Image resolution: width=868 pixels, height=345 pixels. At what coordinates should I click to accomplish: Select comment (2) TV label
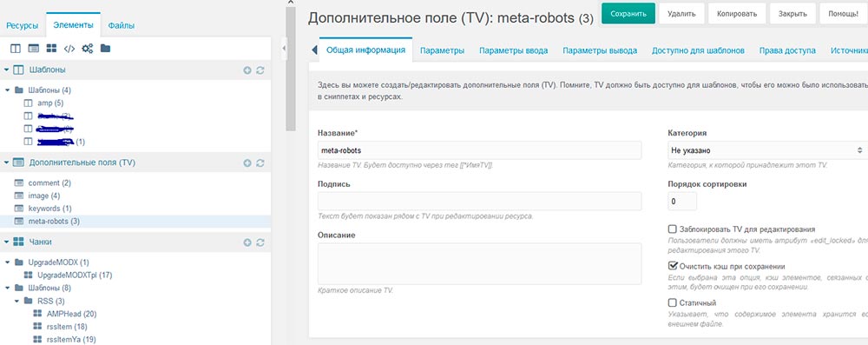(49, 183)
